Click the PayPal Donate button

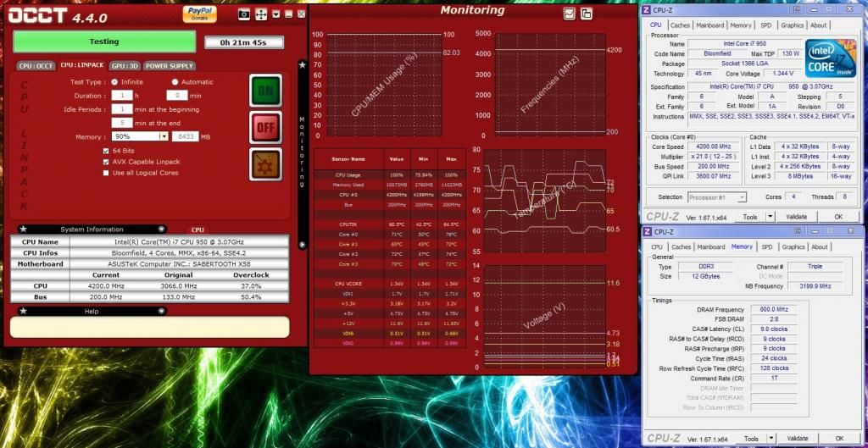pyautogui.click(x=200, y=14)
